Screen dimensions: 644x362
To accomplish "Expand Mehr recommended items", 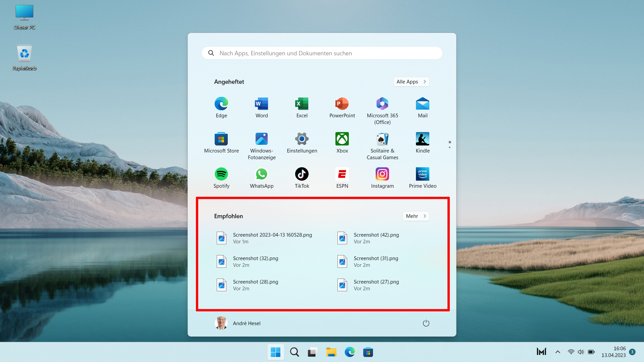I will pyautogui.click(x=416, y=216).
